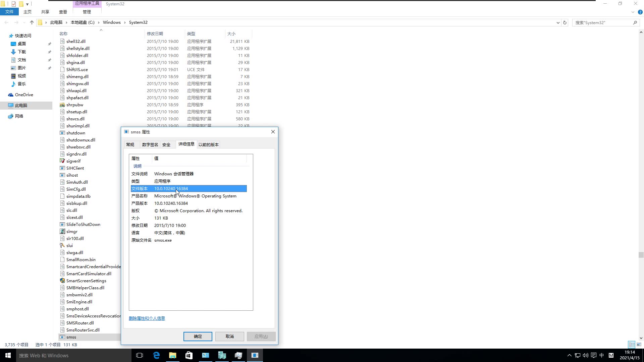644x362 pixels.
Task: Switch to large icons view
Action: [x=639, y=345]
